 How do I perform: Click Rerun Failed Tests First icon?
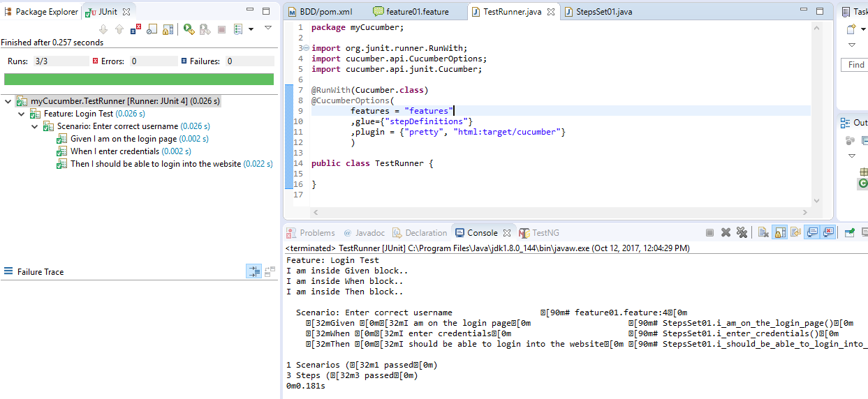[205, 29]
